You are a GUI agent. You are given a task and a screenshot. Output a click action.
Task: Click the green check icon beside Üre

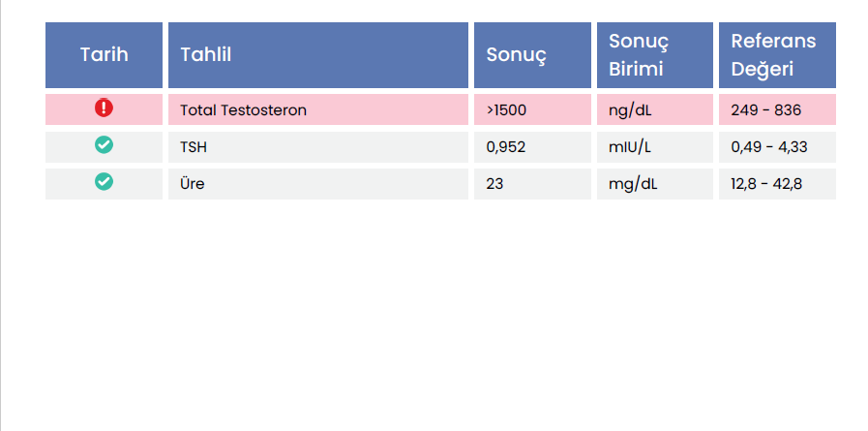tap(104, 182)
